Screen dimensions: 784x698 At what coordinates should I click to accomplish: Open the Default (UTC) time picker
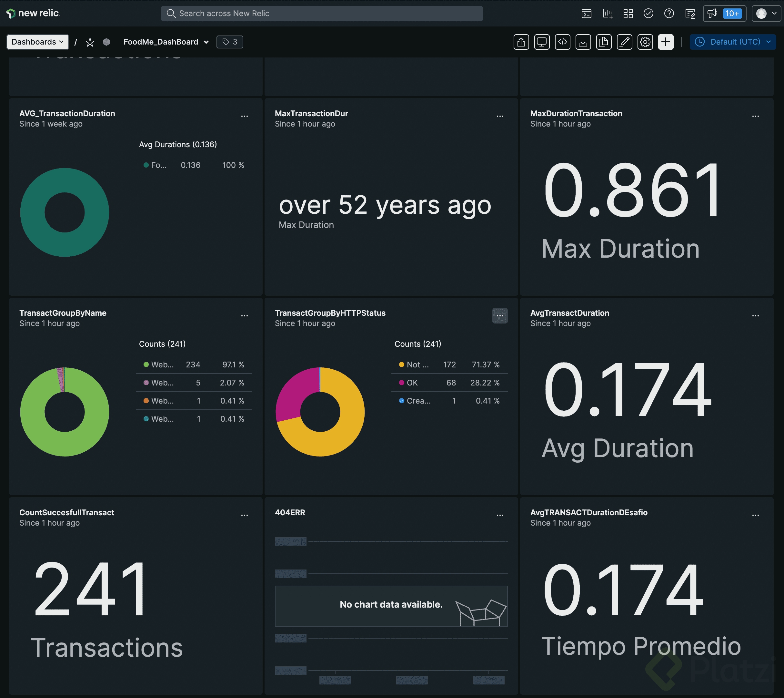point(733,42)
